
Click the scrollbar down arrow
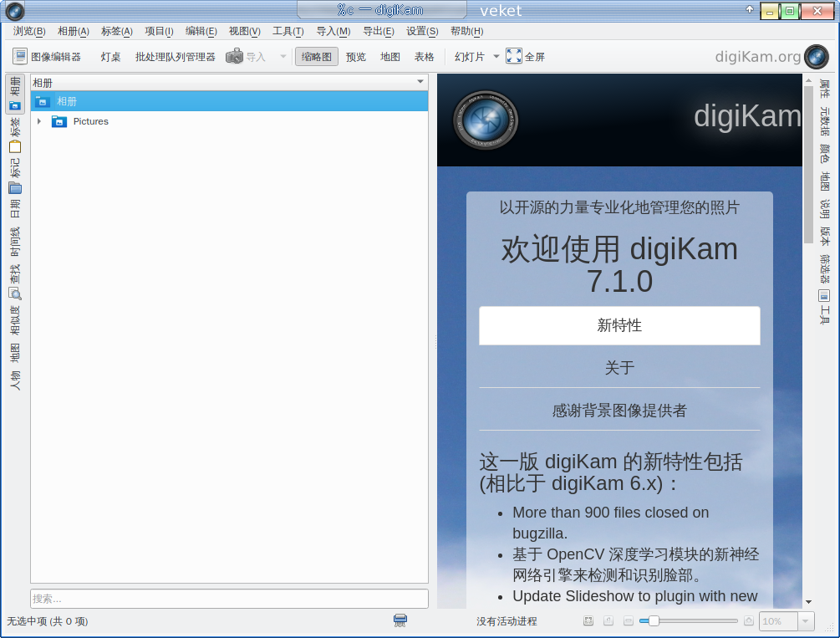coord(808,602)
